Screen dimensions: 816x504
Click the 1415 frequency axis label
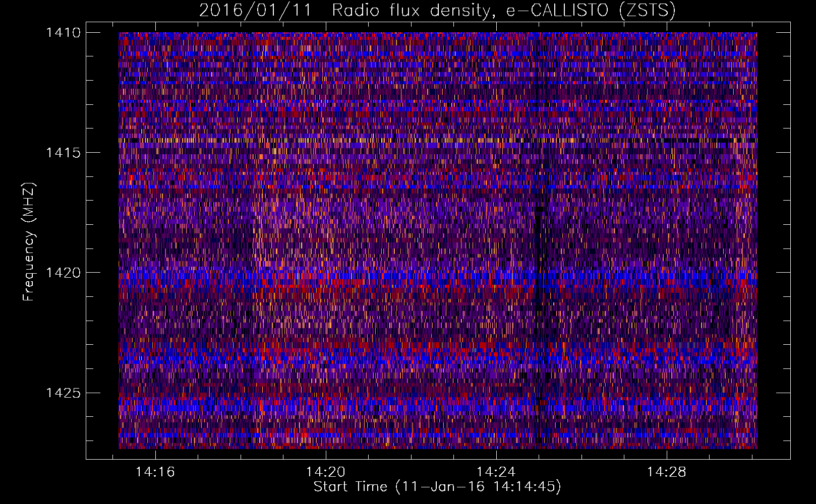point(63,153)
